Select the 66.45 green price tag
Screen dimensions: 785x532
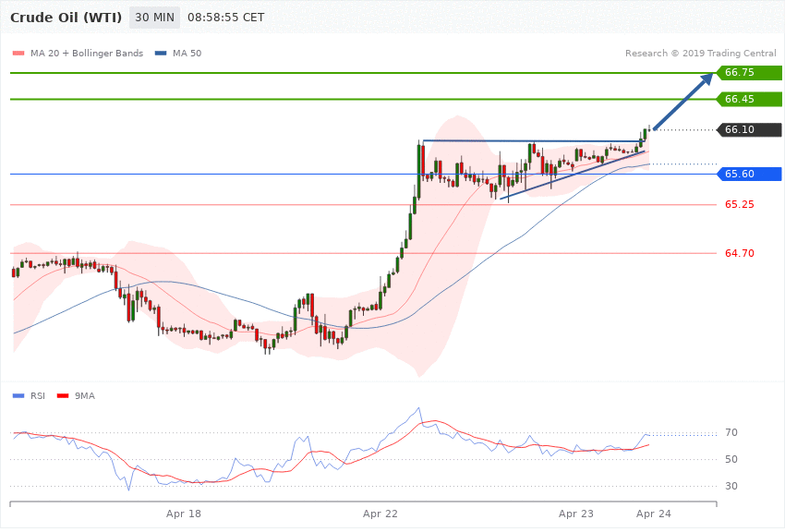750,99
